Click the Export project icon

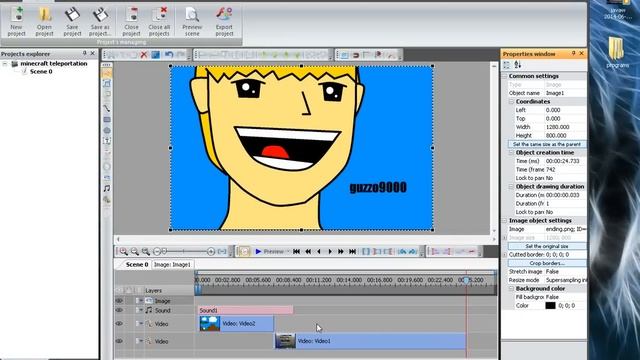[x=224, y=20]
